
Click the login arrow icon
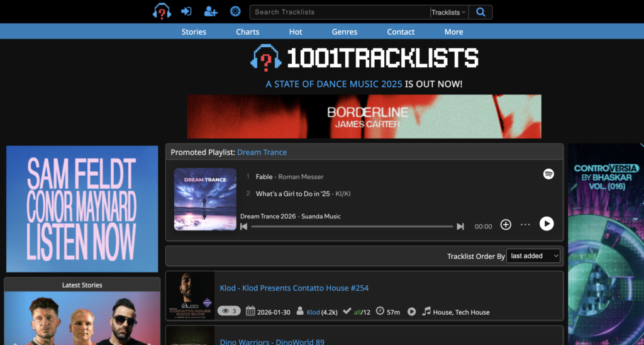186,11
